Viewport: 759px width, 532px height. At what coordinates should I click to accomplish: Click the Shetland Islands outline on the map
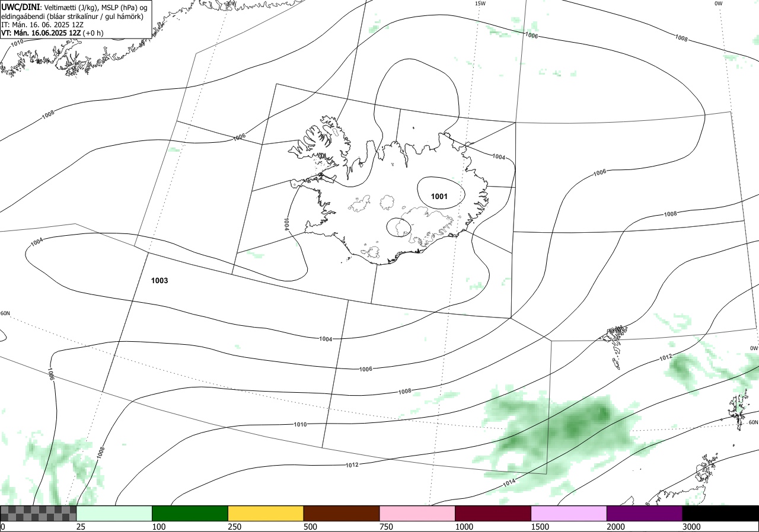tap(738, 410)
